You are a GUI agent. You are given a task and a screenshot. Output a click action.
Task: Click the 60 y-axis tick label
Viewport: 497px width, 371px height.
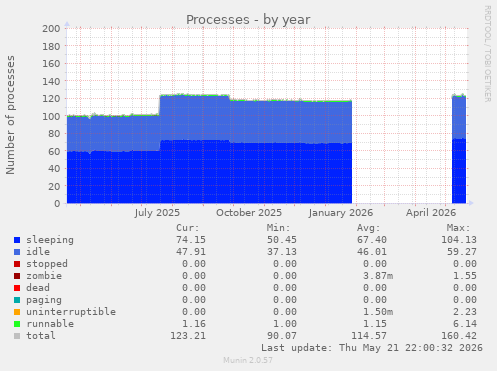pos(54,151)
